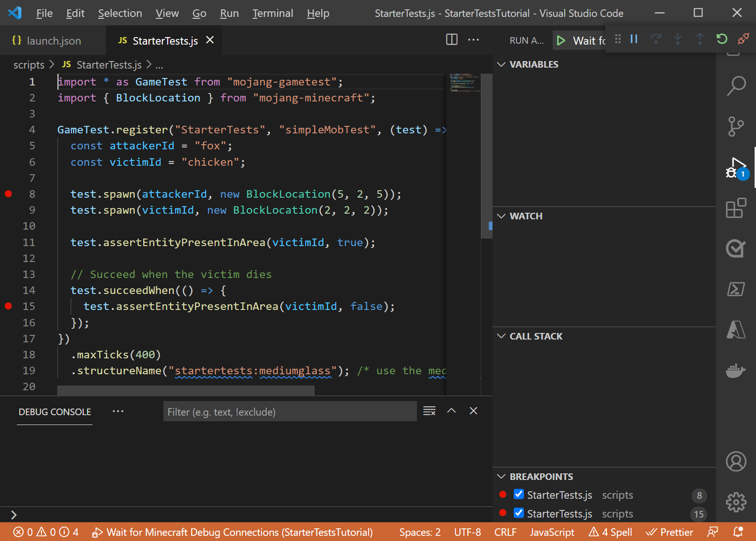Open the Help menu
This screenshot has height=541, width=756.
pos(318,13)
